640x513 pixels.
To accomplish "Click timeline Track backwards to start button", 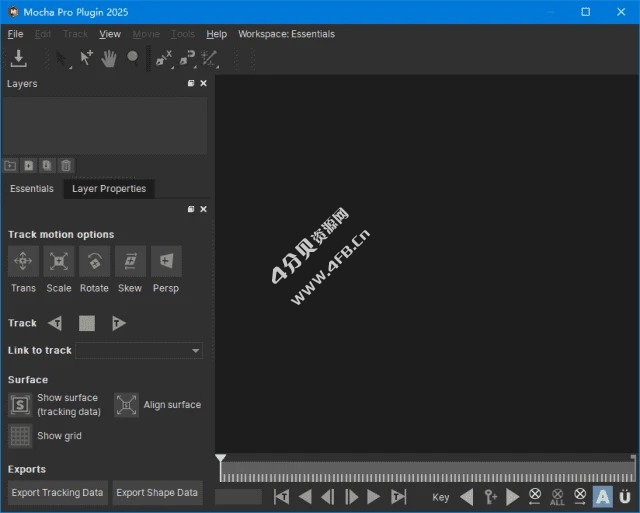I will coord(282,497).
